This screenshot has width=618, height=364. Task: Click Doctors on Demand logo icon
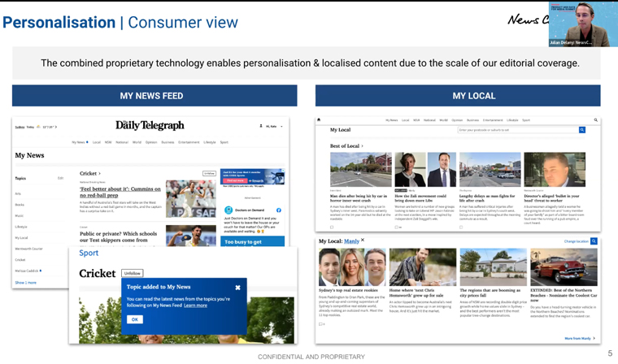[x=228, y=210]
